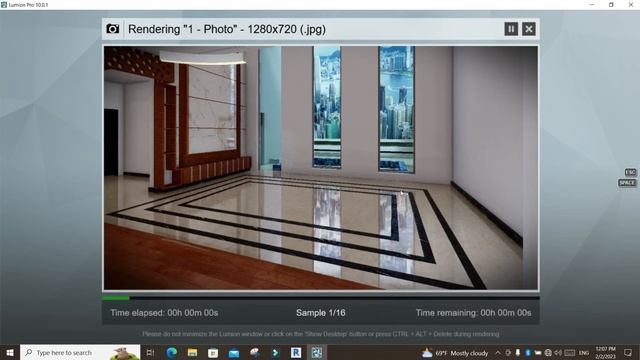Click the Lumion Pro app icon in title bar
640x360 pixels.
4,4
